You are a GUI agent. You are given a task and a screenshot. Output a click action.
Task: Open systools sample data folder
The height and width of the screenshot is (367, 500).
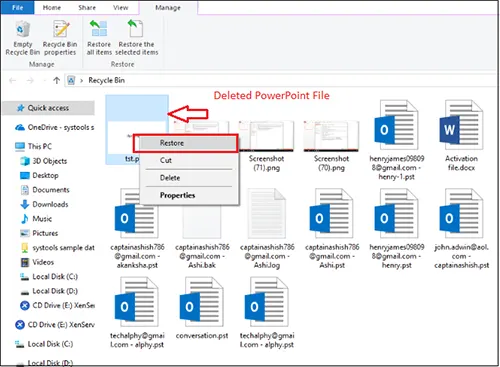pos(57,248)
